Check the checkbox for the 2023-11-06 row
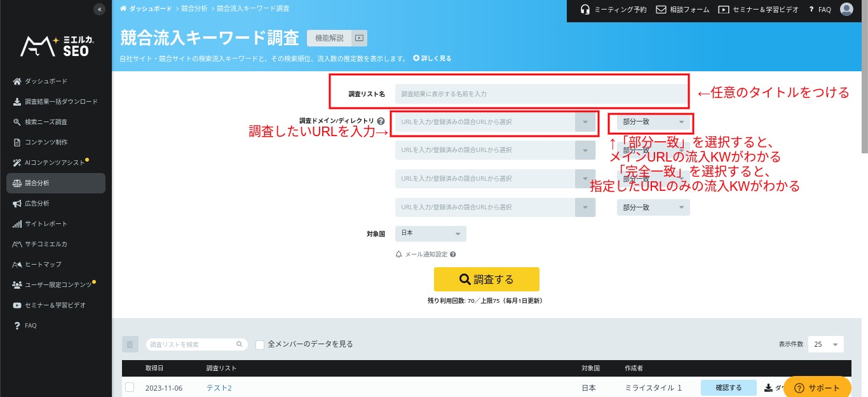Image resolution: width=868 pixels, height=397 pixels. click(130, 387)
